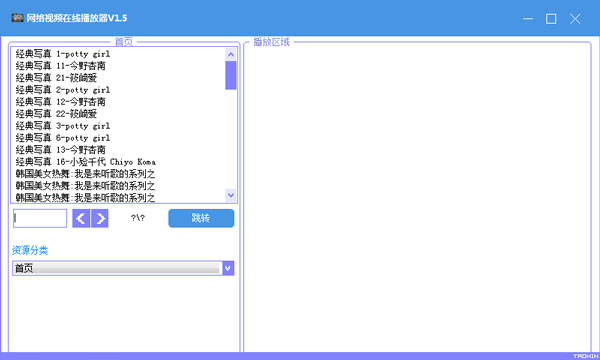Focus the page number input box
This screenshot has width=600, height=360.
[40, 218]
